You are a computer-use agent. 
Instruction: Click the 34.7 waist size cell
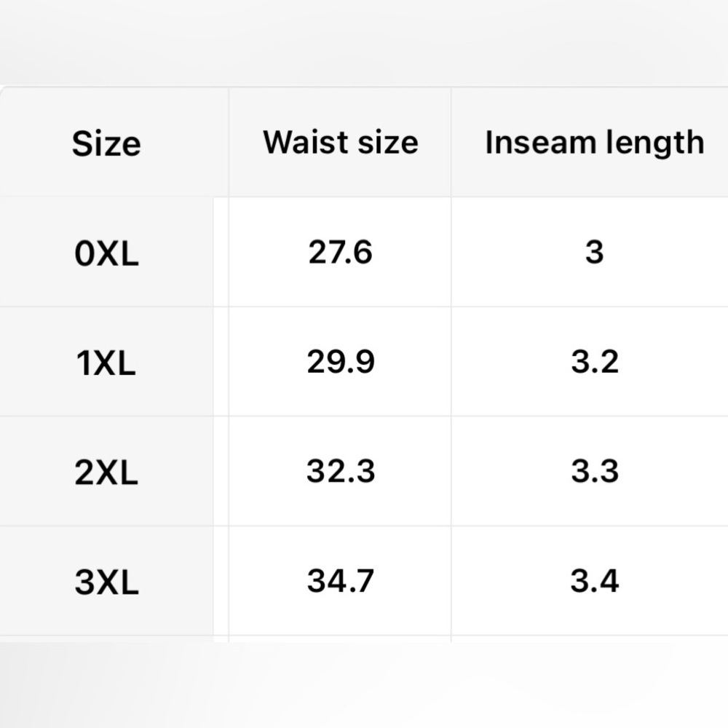(x=340, y=581)
